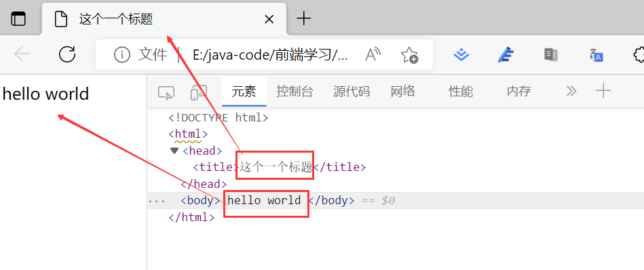Viewport: 644px width, 270px height.
Task: Select the <head> element node
Action: (202, 151)
